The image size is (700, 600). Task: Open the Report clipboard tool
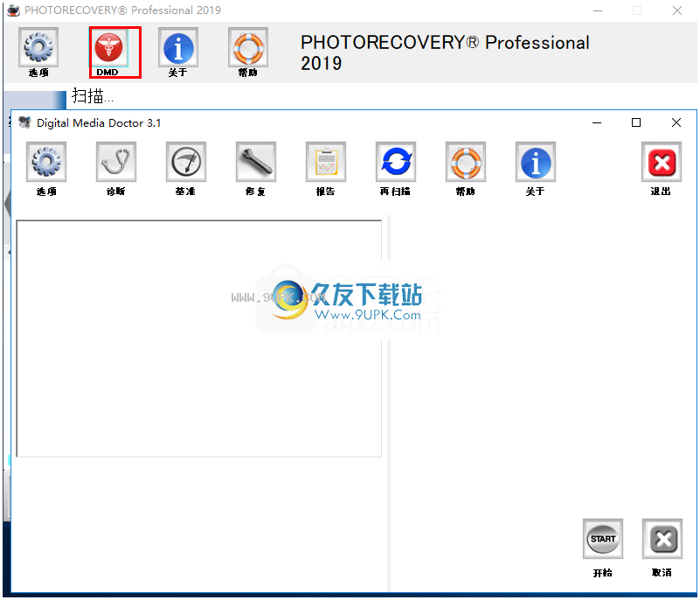tap(326, 162)
